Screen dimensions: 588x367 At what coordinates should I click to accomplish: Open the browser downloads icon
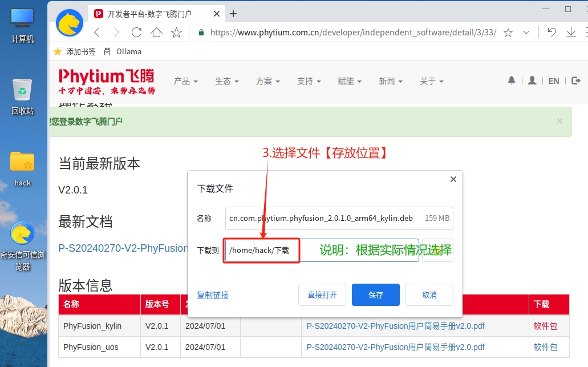pos(571,33)
